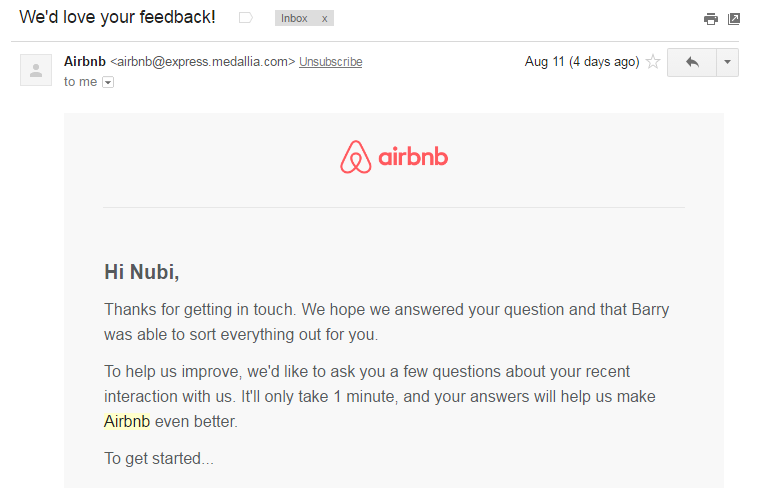
Task: Click the "to me" recipient text
Action: [80, 82]
